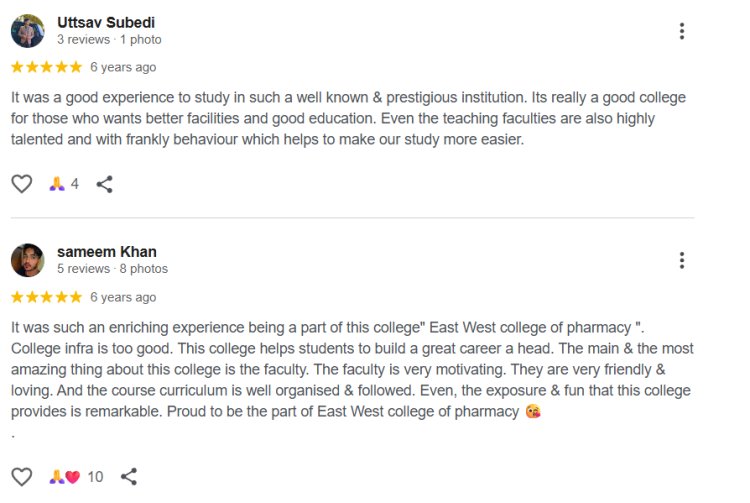Share sameem Khan's review

[129, 477]
